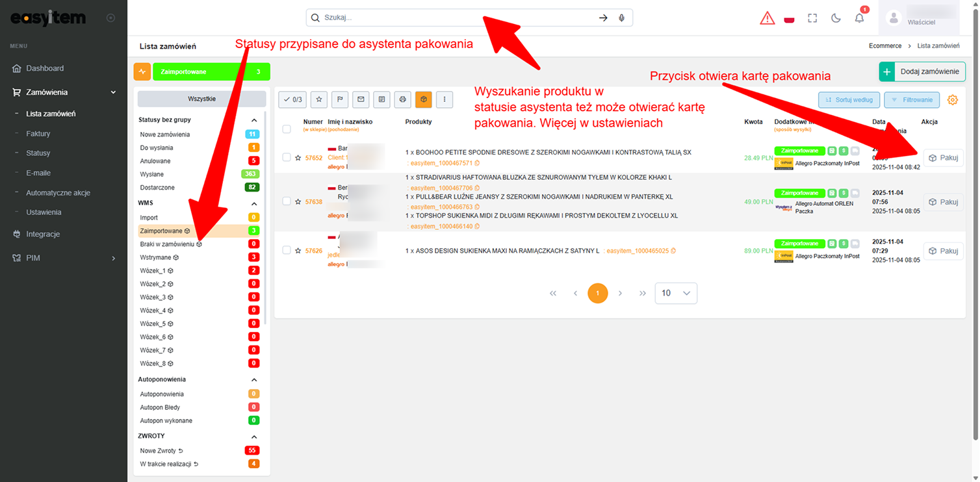Open notifications bell icon
This screenshot has width=980, height=482.
(x=859, y=18)
